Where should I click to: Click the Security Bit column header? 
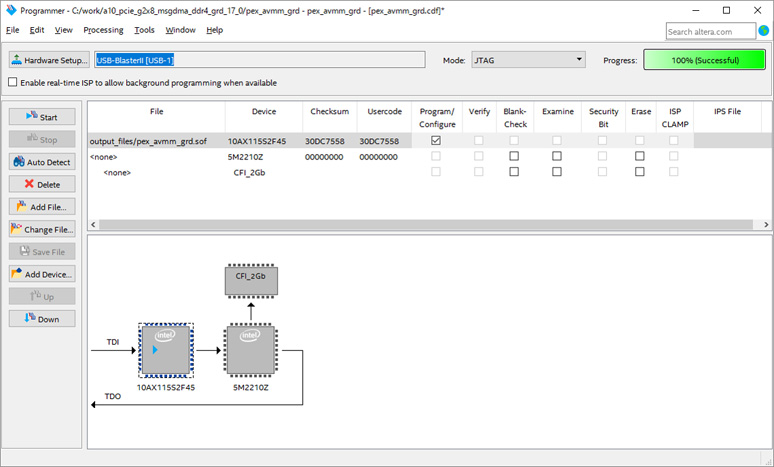603,117
